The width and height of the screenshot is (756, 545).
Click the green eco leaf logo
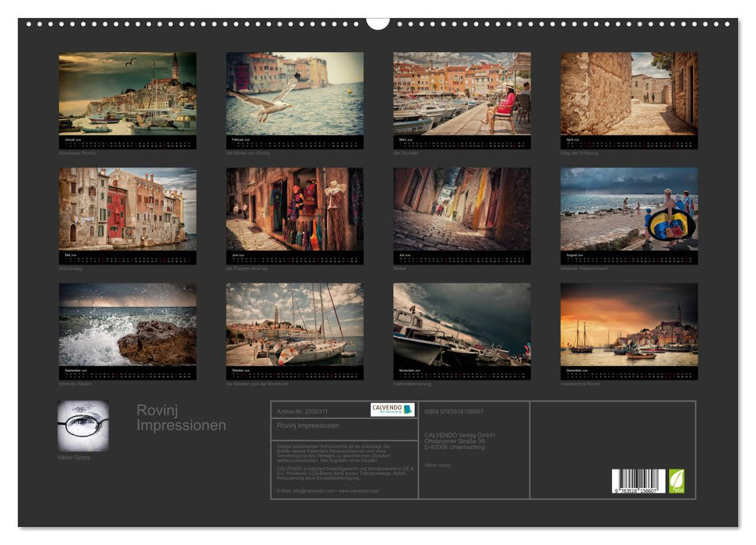click(x=678, y=481)
